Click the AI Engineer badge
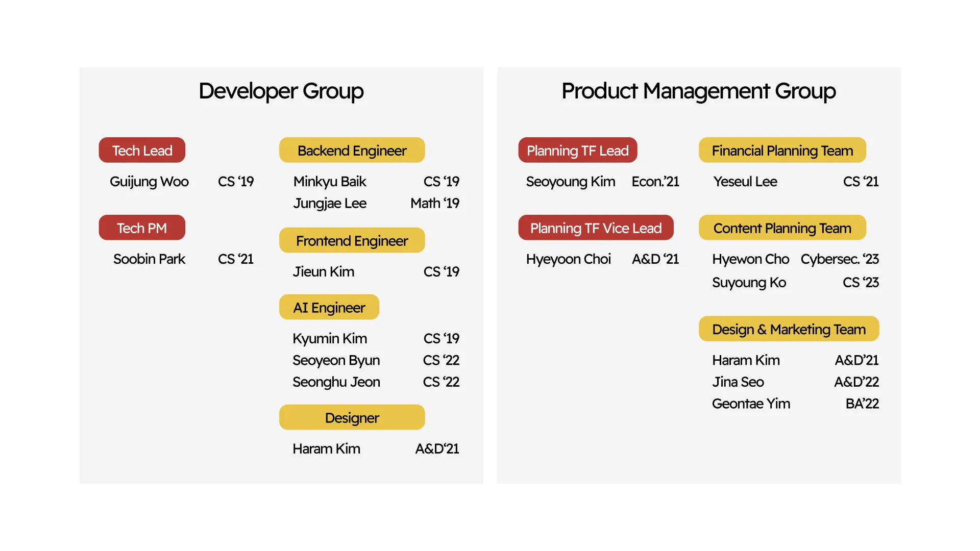 pyautogui.click(x=329, y=308)
